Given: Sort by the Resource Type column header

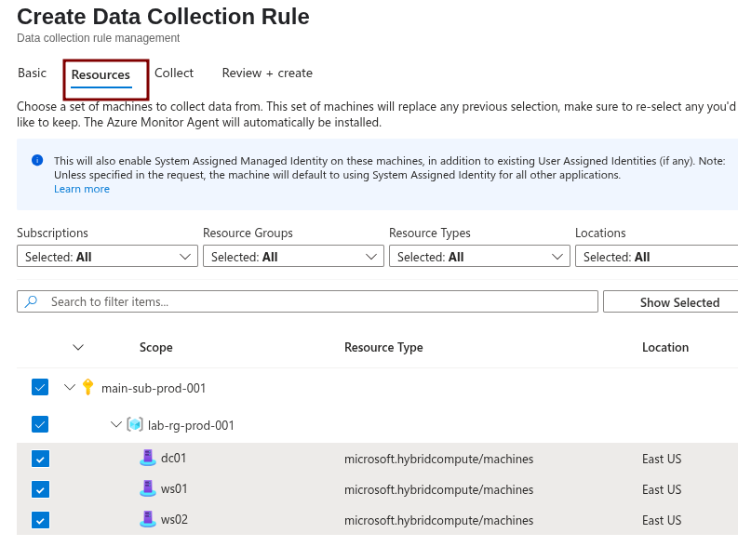Looking at the screenshot, I should pyautogui.click(x=383, y=347).
